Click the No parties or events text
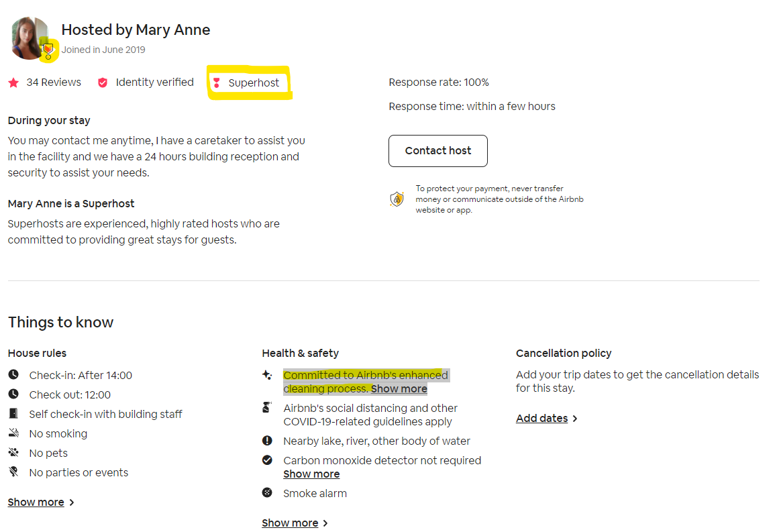 click(79, 472)
